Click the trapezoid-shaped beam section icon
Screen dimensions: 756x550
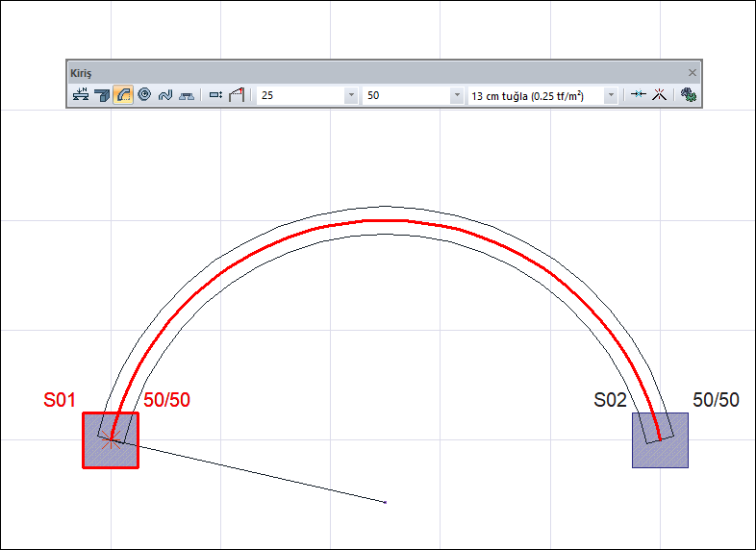pos(187,95)
